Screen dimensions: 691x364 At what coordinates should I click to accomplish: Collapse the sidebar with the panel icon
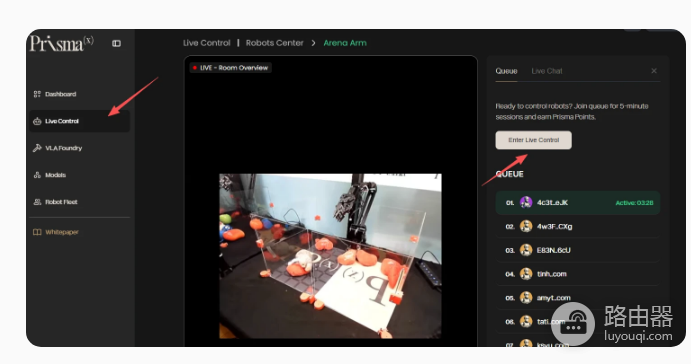[116, 43]
